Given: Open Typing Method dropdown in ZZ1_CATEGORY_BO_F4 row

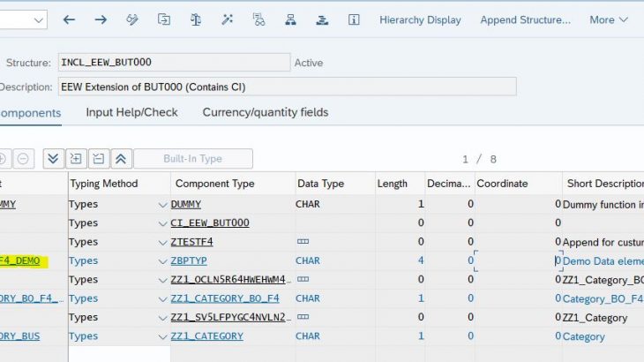Looking at the screenshot, I should point(162,299).
